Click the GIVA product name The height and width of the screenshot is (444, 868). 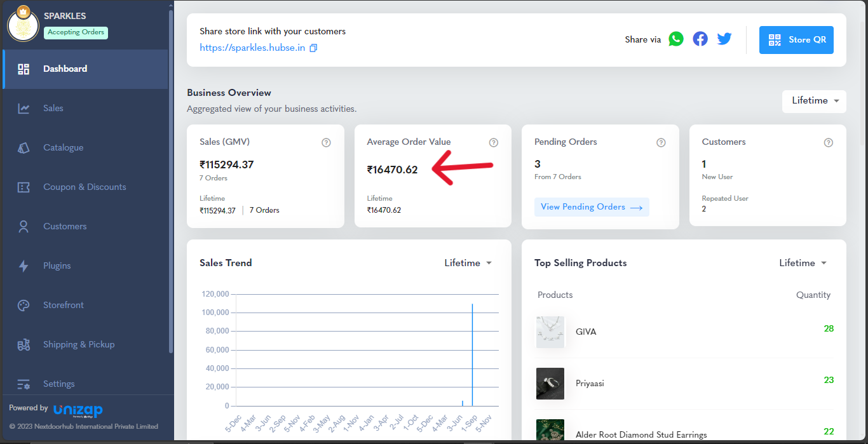(586, 332)
